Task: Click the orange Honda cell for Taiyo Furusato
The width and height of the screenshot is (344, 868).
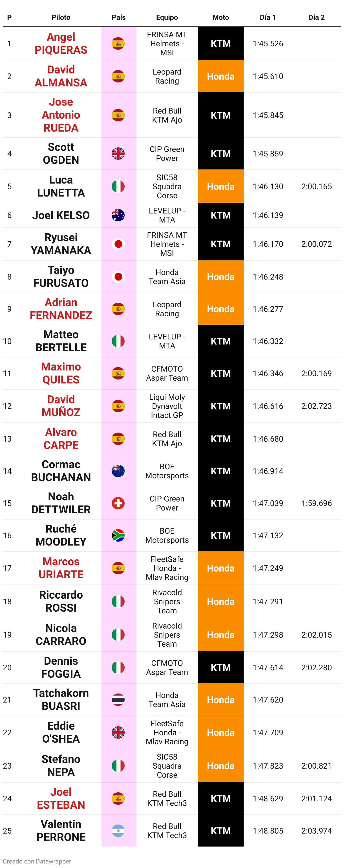Action: pos(220,277)
